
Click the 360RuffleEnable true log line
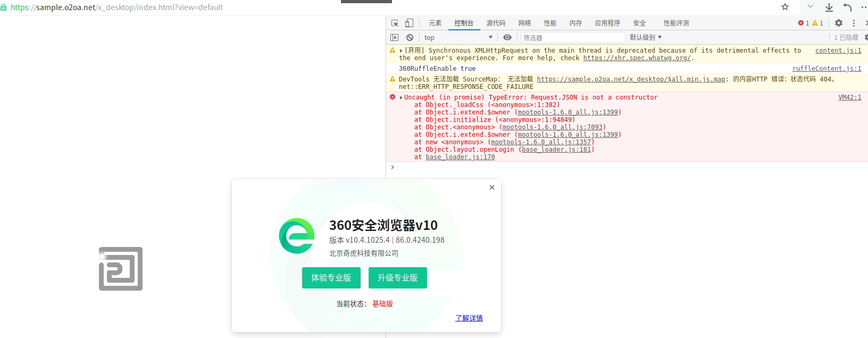(437, 69)
